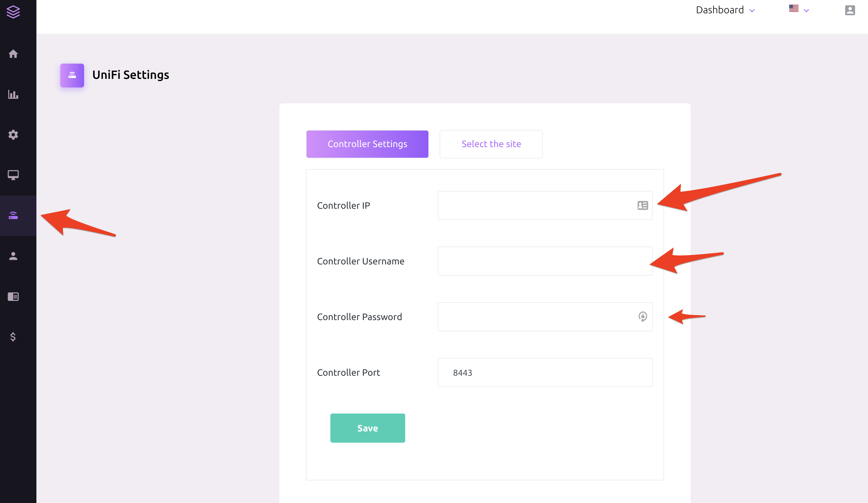The image size is (868, 503).
Task: Click the password manager icon in Controller Password
Action: click(x=642, y=316)
